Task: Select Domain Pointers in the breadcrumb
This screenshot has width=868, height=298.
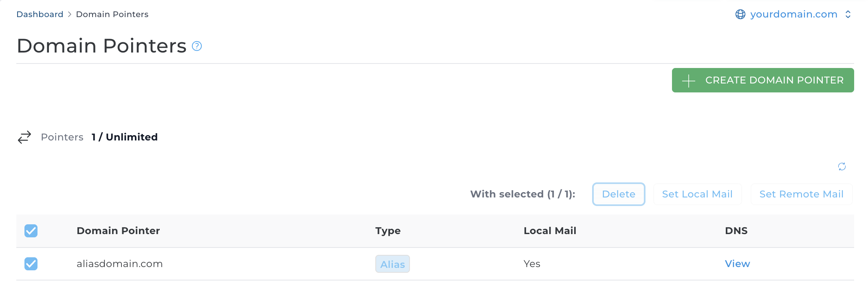Action: pyautogui.click(x=112, y=14)
